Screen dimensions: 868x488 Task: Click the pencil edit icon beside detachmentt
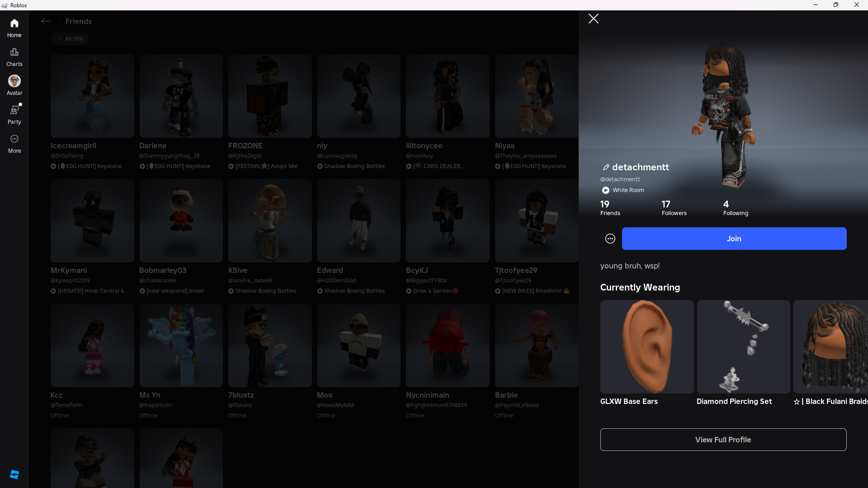(x=606, y=167)
